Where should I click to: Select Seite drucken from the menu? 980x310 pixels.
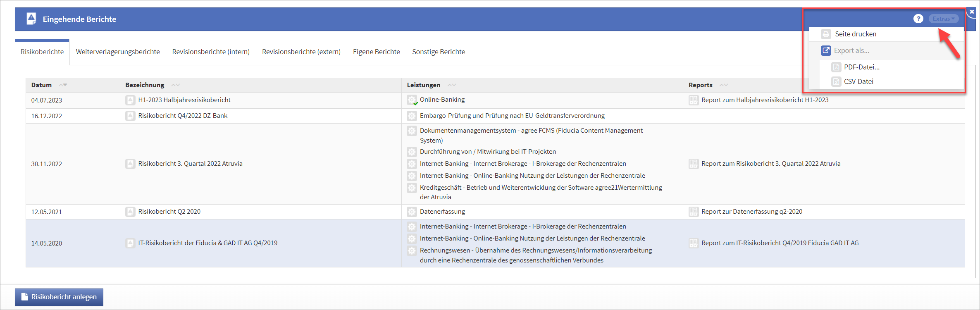[x=855, y=34]
